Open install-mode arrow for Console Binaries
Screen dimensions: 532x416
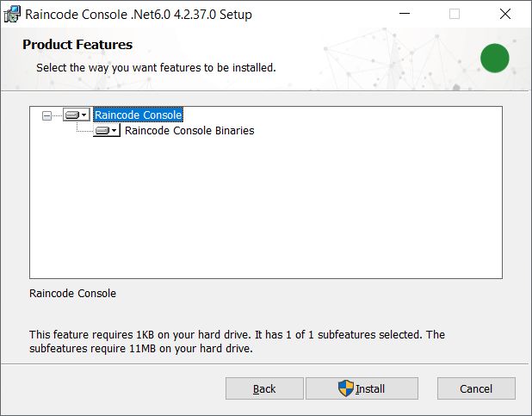point(114,131)
